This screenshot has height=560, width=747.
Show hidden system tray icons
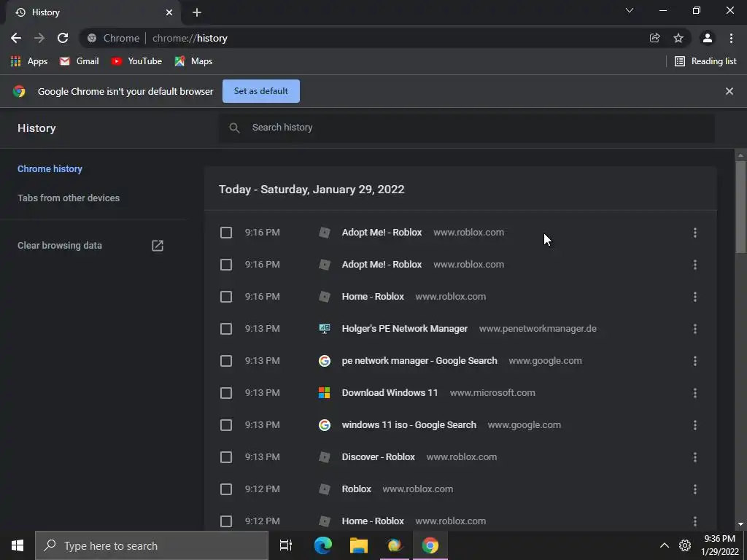[x=664, y=545]
